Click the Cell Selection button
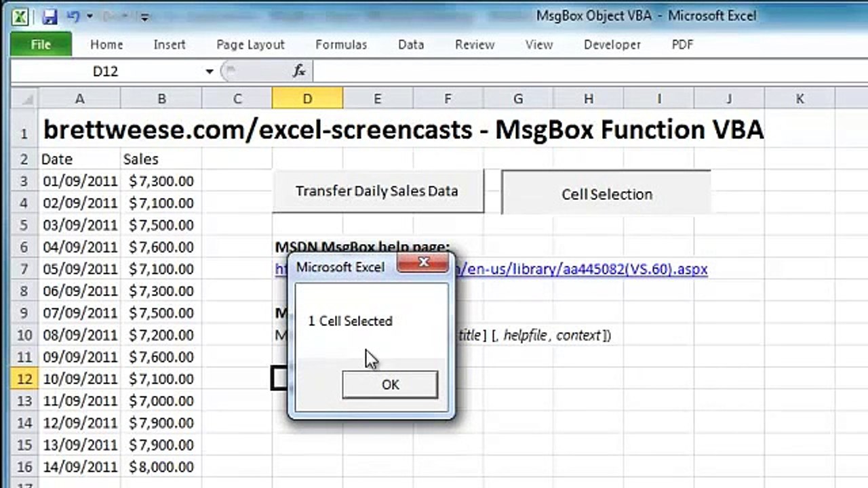 point(606,192)
